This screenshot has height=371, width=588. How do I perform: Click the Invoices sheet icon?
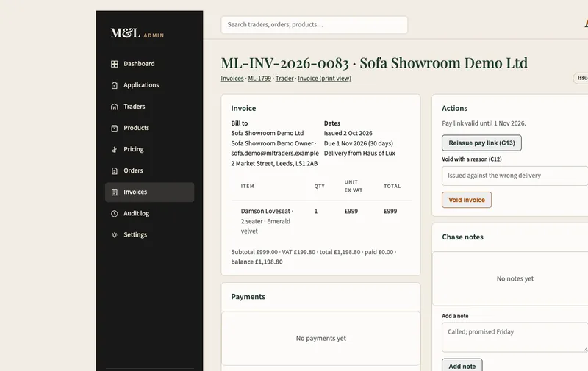(x=115, y=192)
